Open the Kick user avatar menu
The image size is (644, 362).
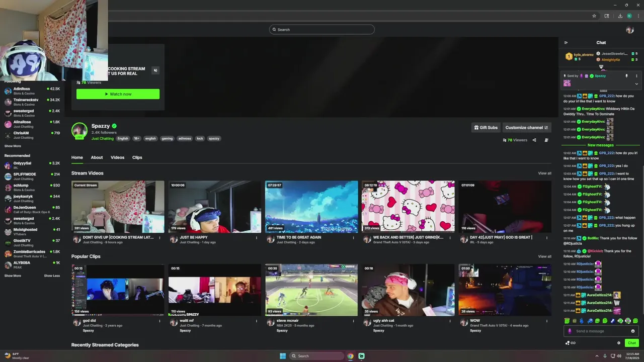coord(630,30)
